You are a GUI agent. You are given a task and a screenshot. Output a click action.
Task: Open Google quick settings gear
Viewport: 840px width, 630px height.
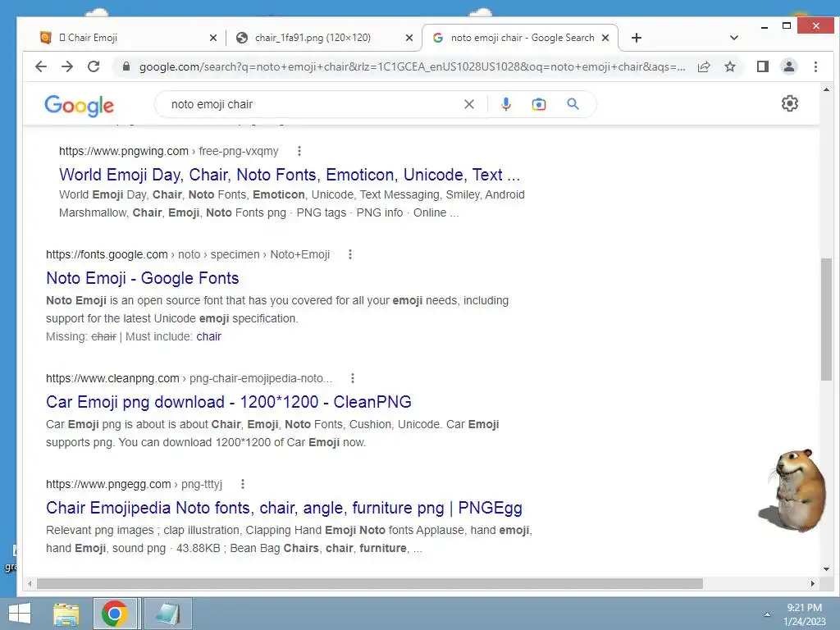(790, 103)
